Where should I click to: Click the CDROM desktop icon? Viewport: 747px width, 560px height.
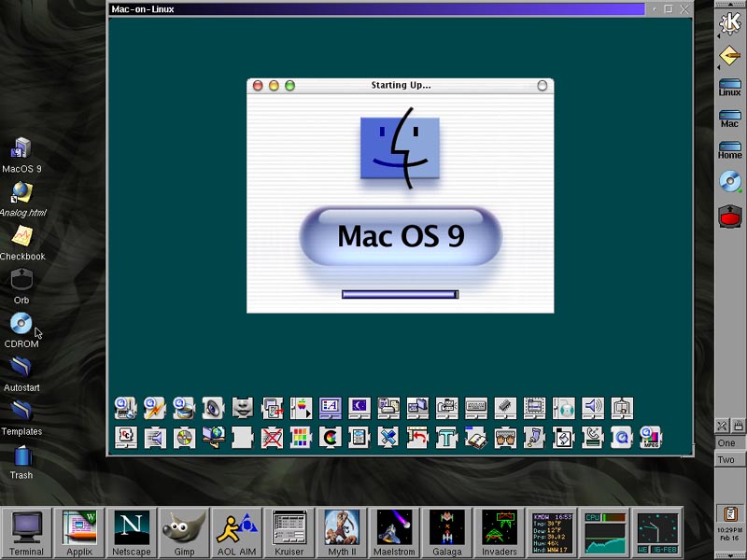(21, 325)
